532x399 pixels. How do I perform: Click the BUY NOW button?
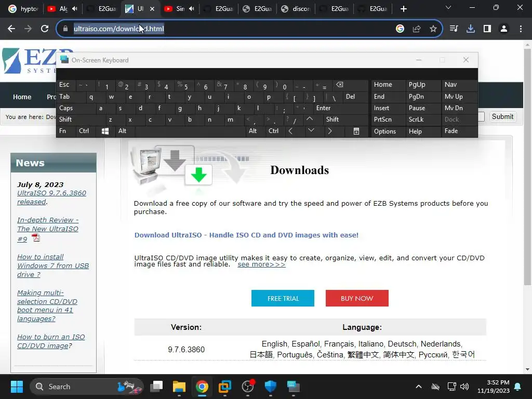[357, 298]
